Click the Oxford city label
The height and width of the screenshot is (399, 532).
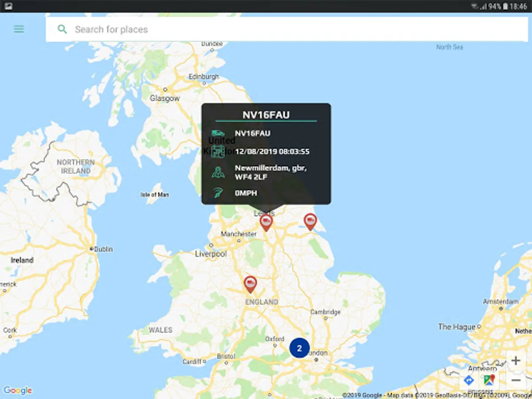pos(274,339)
